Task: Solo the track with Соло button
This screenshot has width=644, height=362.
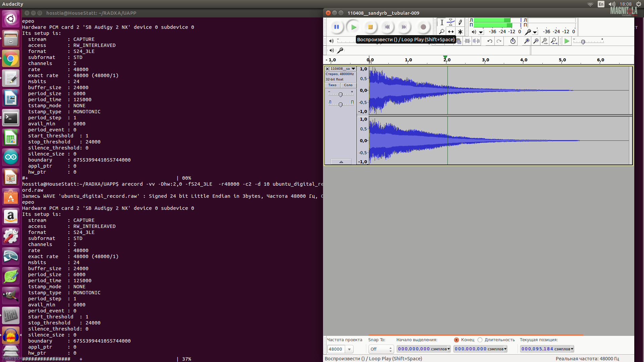Action: [348, 85]
